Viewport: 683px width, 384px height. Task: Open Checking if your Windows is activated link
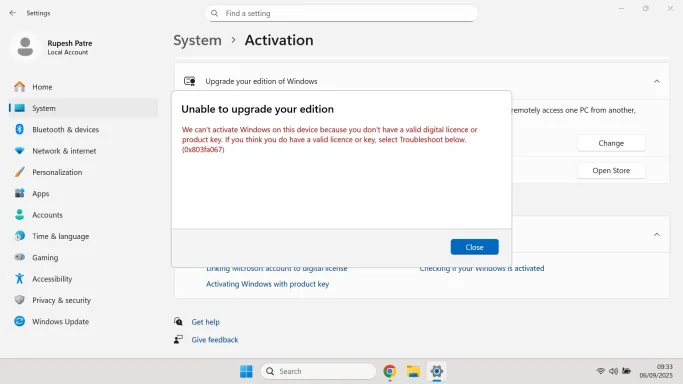482,269
